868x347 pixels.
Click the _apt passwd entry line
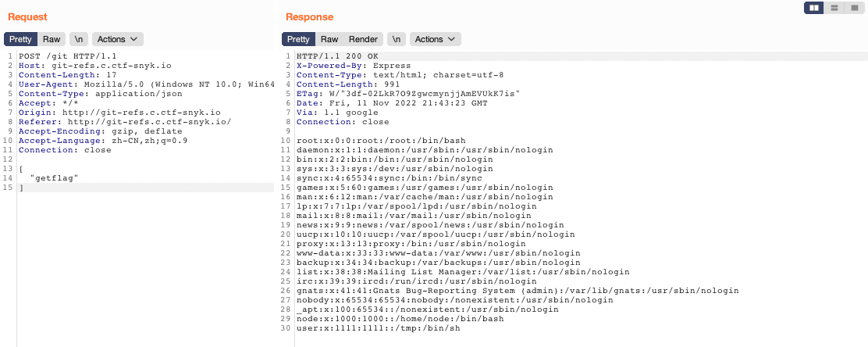pos(427,309)
